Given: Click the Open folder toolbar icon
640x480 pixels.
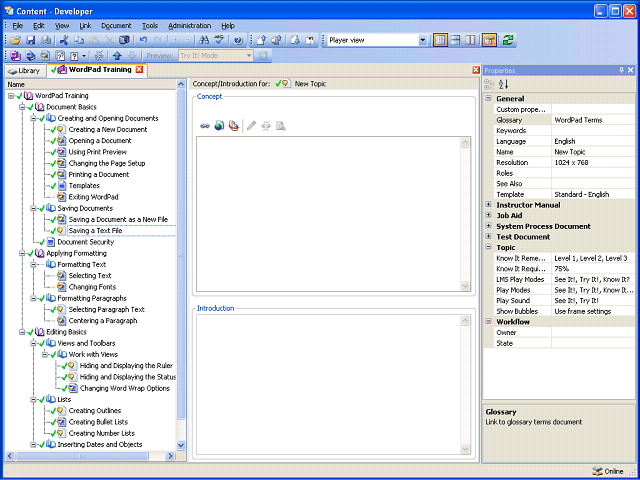Looking at the screenshot, I should tap(16, 40).
